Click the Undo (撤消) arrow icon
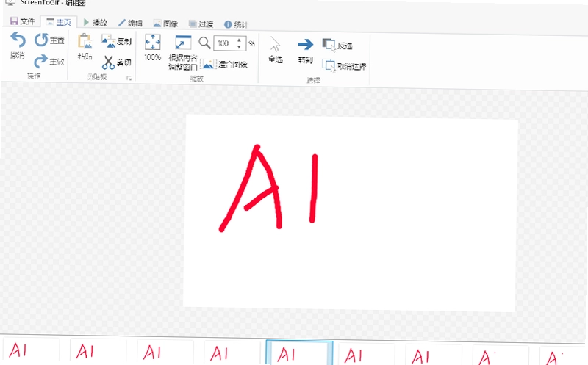Screen dimensions: 588x365 click(18, 40)
